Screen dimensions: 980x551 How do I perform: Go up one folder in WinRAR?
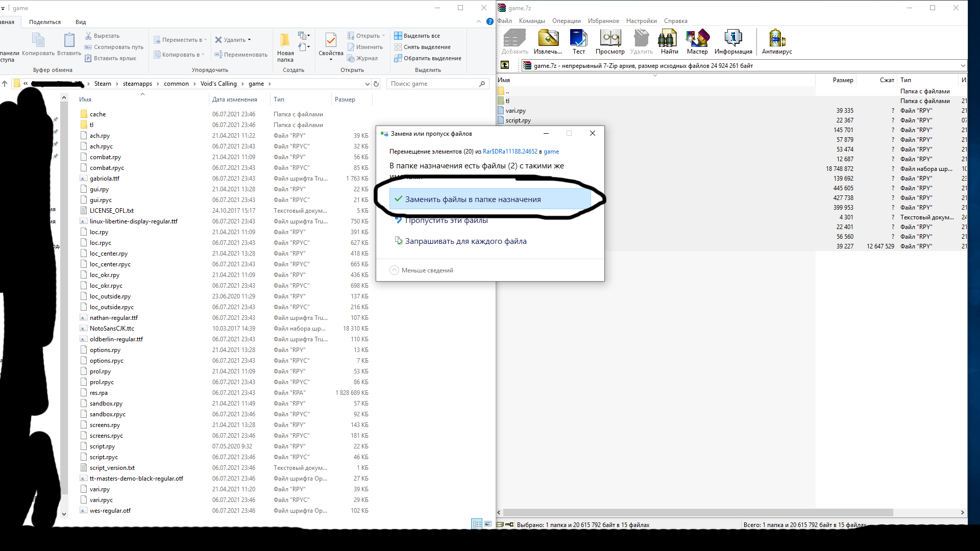(505, 65)
